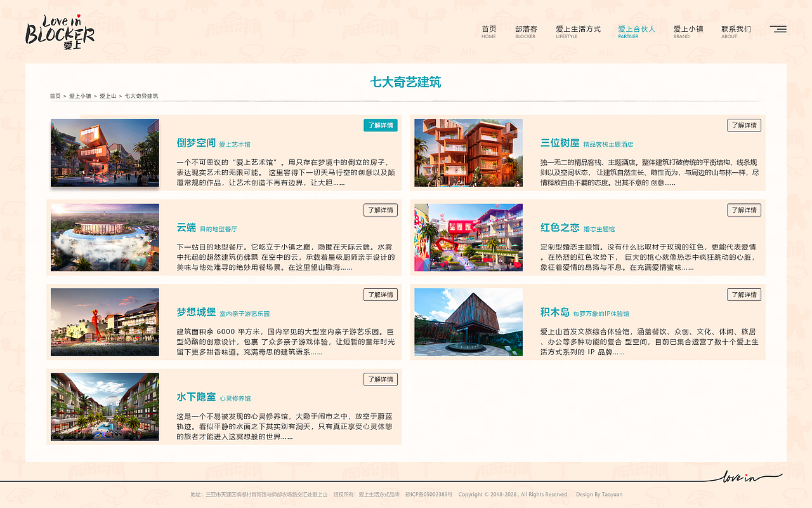
Task: Click Design By Taoyuan in footer
Action: pyautogui.click(x=599, y=494)
